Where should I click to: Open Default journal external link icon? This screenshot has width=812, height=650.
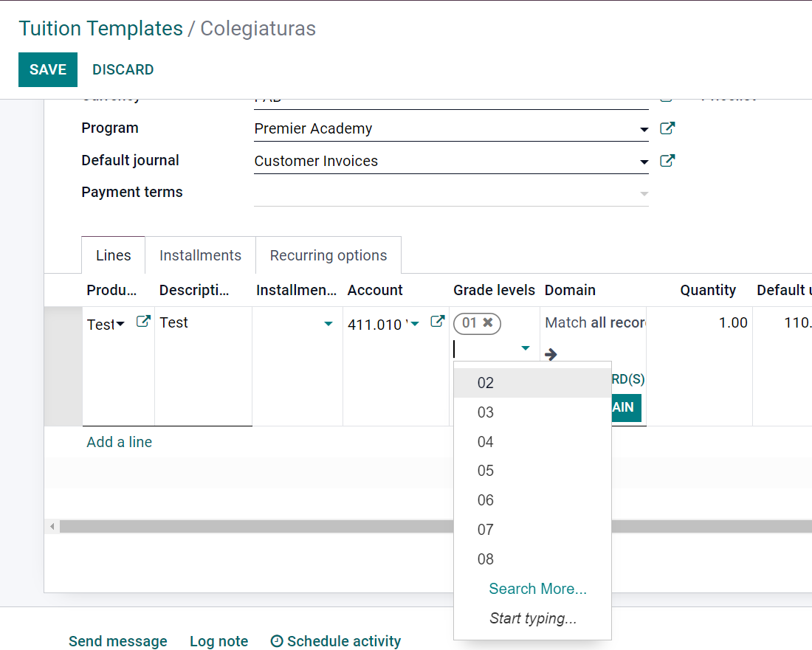[x=667, y=161]
